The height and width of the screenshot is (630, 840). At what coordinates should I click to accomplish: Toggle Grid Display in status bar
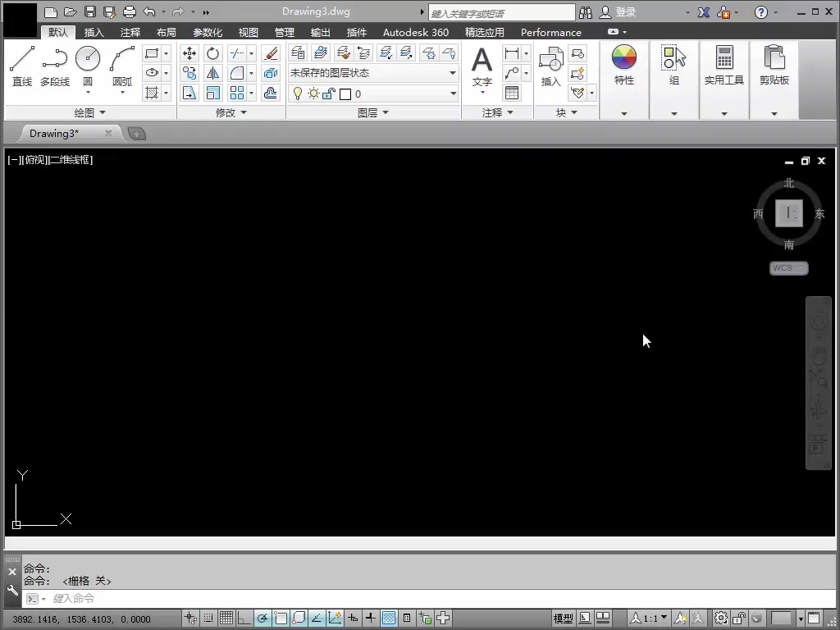(x=226, y=619)
